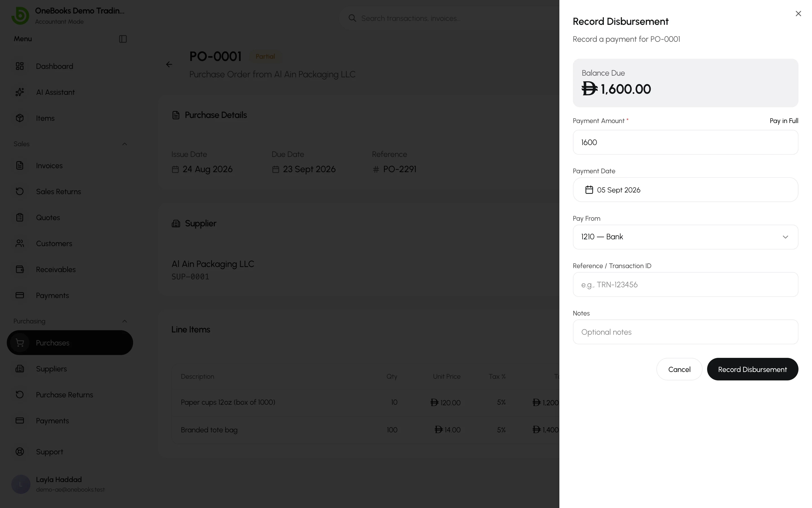
Task: Open Sales Returns in the sidebar
Action: pyautogui.click(x=70, y=192)
